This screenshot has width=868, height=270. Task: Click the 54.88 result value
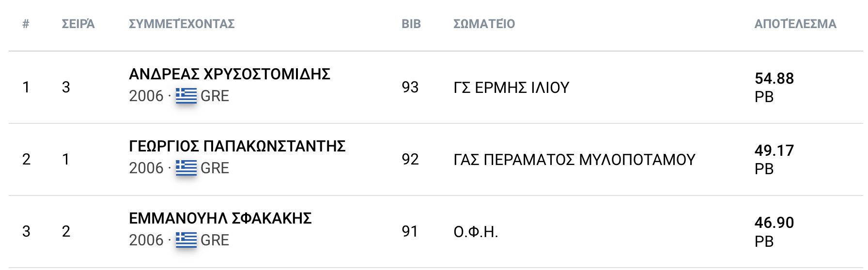tap(774, 78)
